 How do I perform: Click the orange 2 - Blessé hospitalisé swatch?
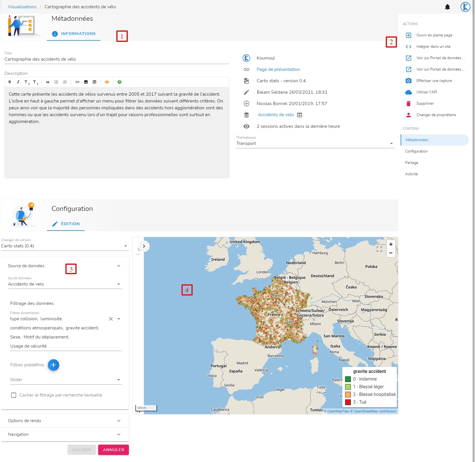[348, 395]
